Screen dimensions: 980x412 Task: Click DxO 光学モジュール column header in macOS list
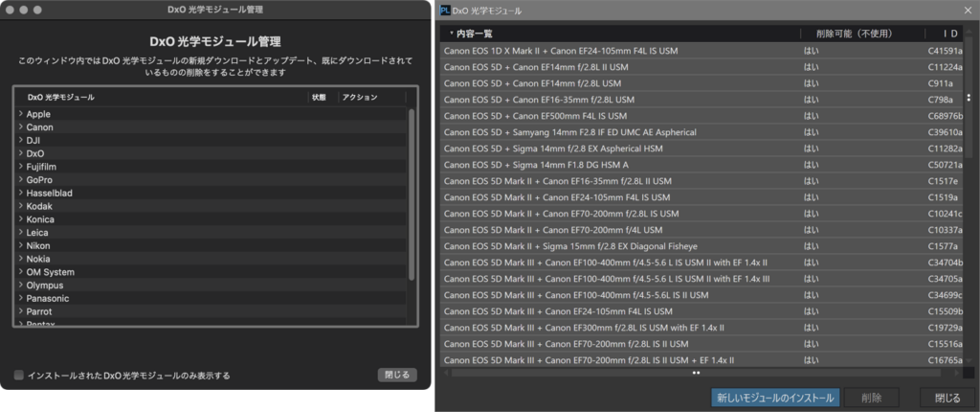tap(163, 97)
